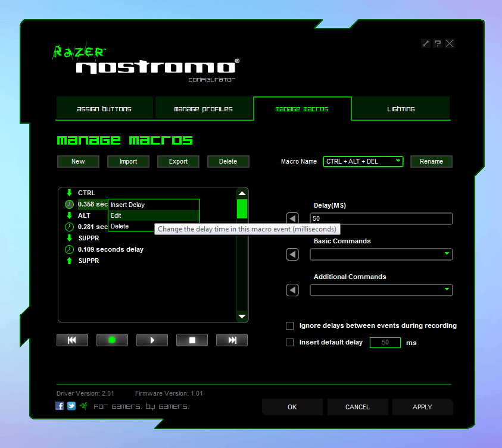Click the Rename button
This screenshot has height=448, width=502.
pos(431,161)
